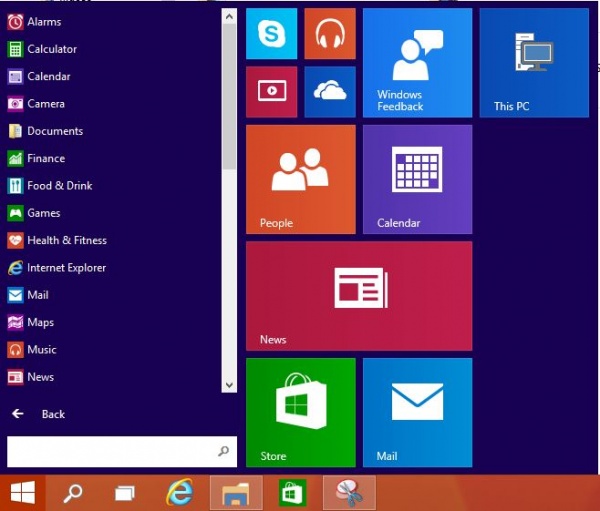Viewport: 600px width, 511px height.
Task: Launch Calculator from the app list
Action: click(42, 49)
